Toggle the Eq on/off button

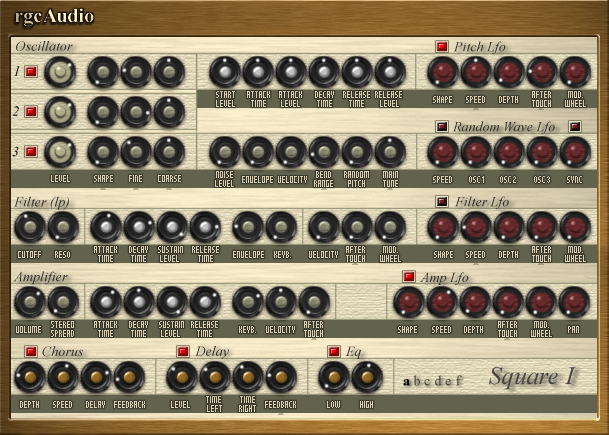pos(334,351)
